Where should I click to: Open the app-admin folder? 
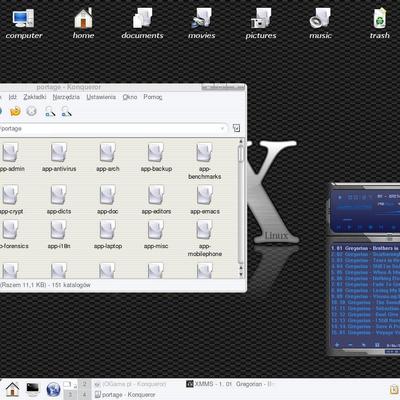click(x=11, y=158)
